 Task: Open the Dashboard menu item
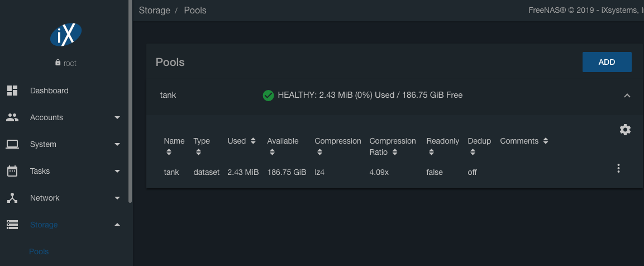coord(49,91)
